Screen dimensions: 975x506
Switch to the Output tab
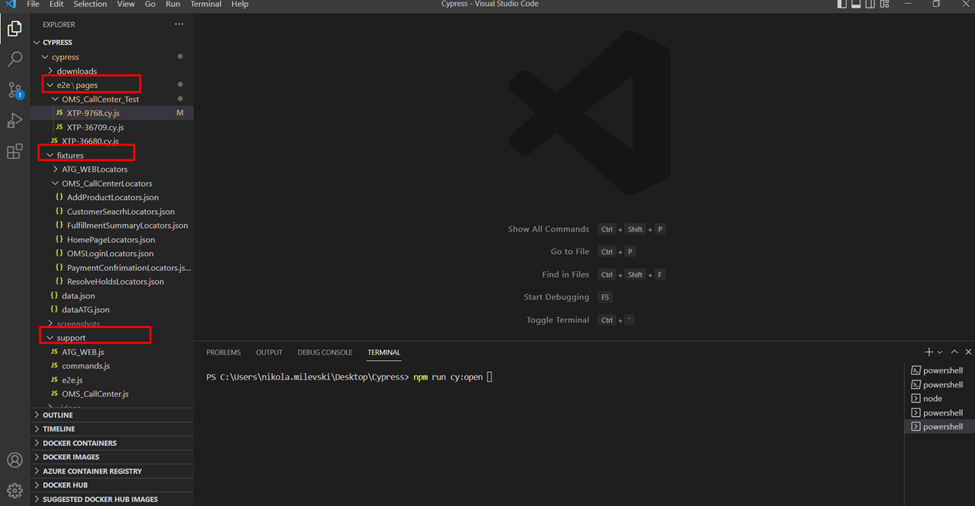coord(269,352)
